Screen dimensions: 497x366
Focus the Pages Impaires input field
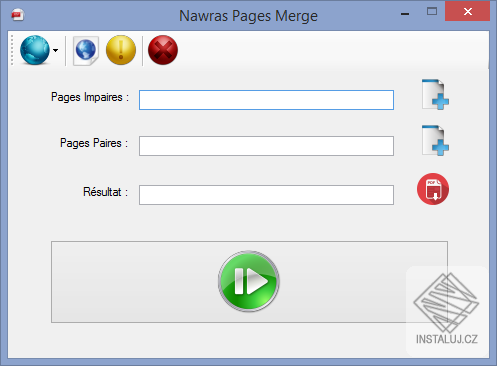266,100
